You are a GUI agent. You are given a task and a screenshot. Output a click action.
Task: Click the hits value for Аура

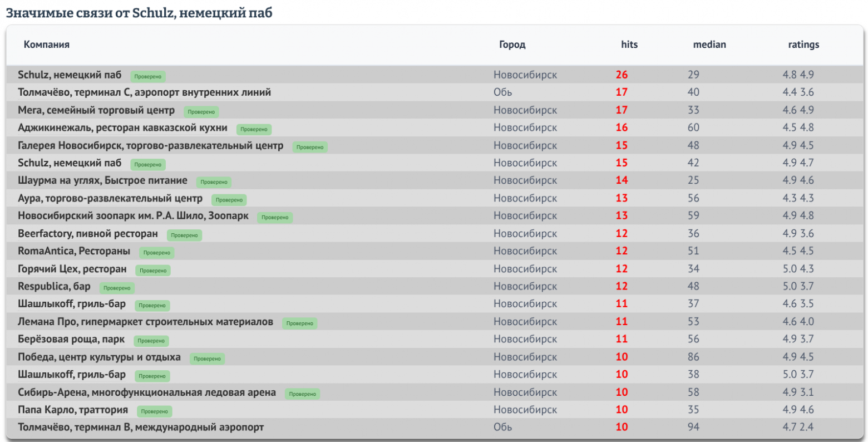pyautogui.click(x=622, y=198)
